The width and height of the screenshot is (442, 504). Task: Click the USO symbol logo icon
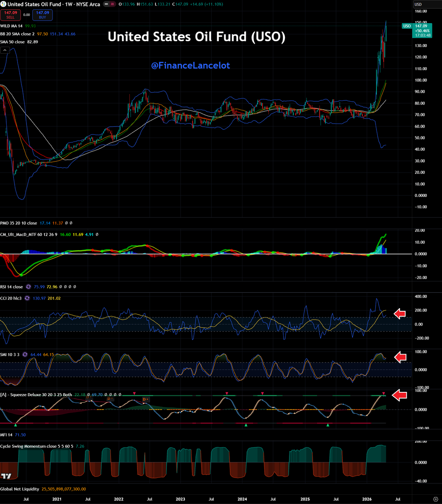point(3,4)
